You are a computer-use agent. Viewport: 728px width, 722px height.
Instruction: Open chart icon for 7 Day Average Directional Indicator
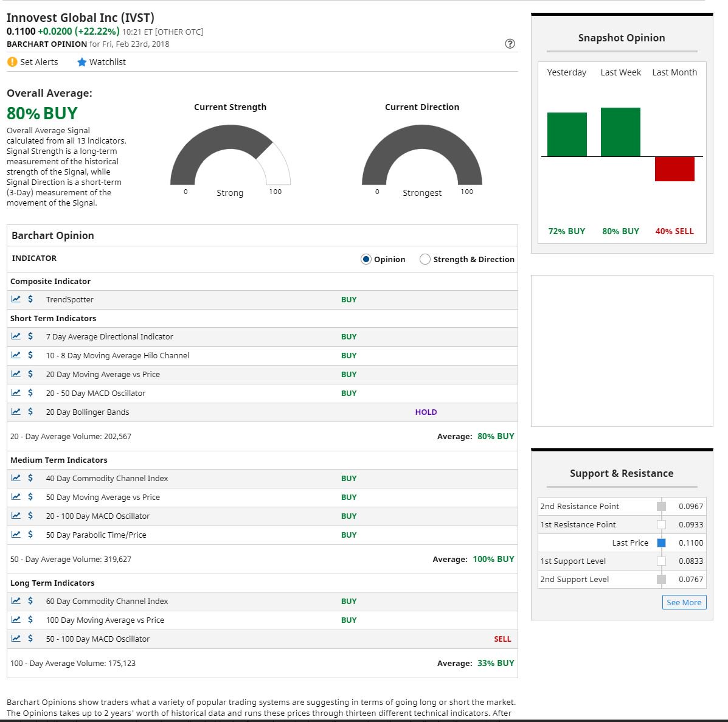pyautogui.click(x=16, y=336)
